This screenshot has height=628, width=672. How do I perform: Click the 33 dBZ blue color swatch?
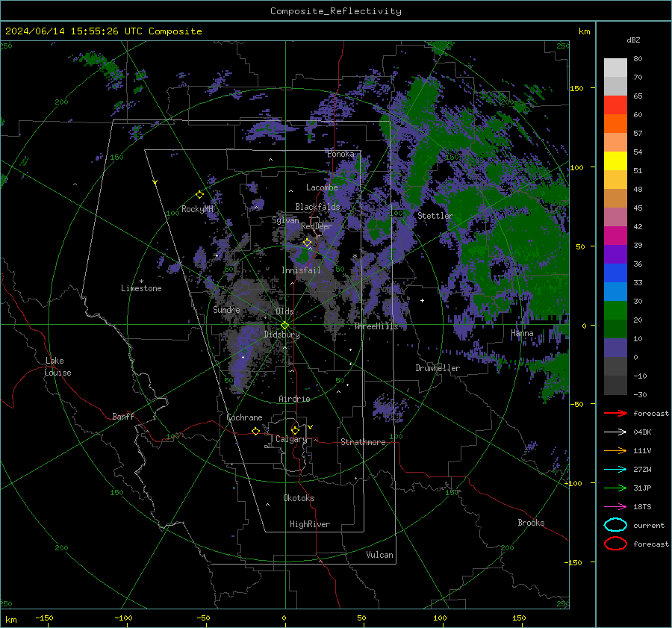(x=615, y=273)
